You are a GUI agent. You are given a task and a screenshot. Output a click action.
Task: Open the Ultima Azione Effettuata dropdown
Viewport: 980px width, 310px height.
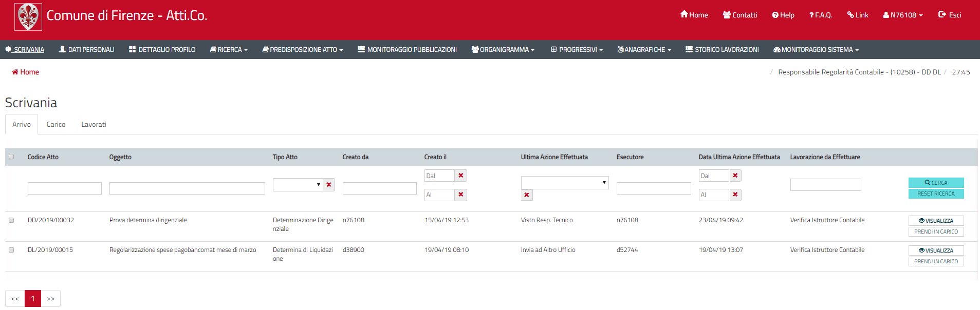[564, 183]
